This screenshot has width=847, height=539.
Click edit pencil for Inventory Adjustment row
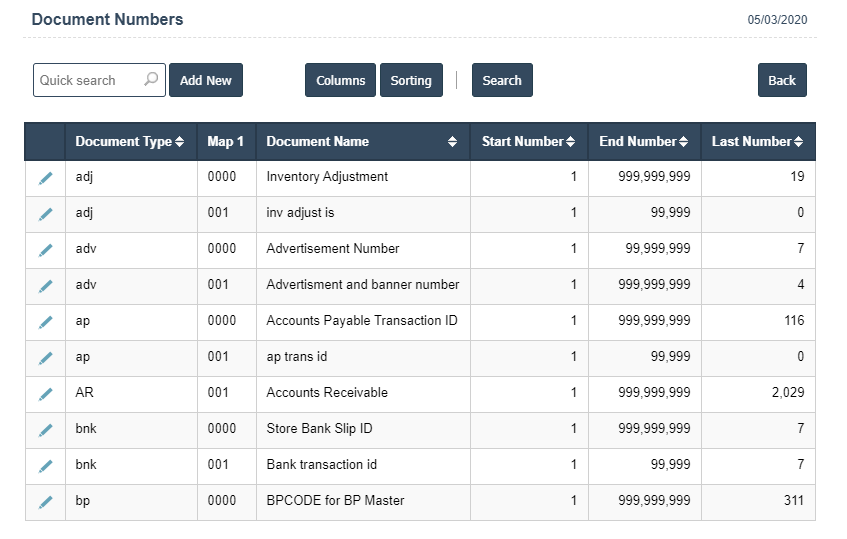(45, 178)
